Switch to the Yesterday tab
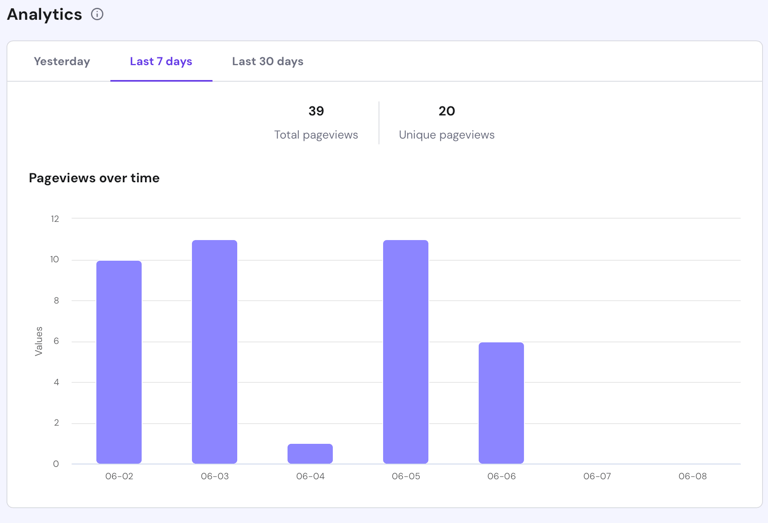The image size is (768, 523). [62, 61]
